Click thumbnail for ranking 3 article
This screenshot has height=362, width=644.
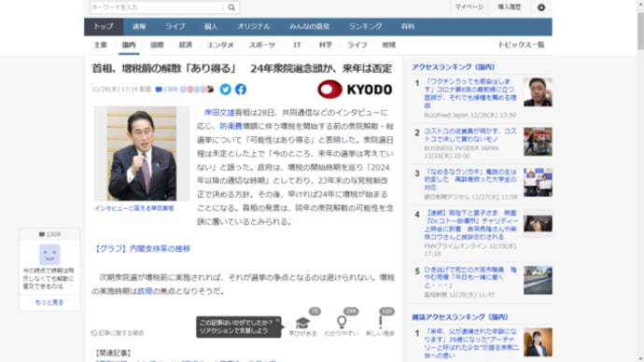[x=538, y=182]
